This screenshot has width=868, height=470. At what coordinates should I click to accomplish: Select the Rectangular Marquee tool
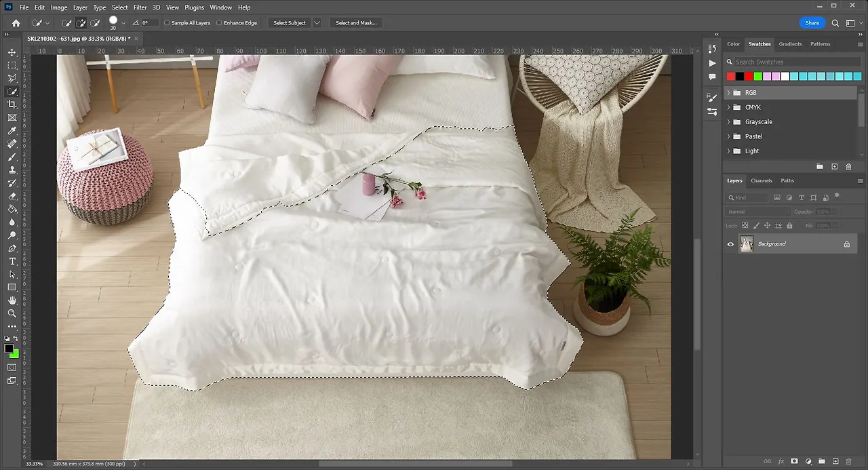pos(12,65)
